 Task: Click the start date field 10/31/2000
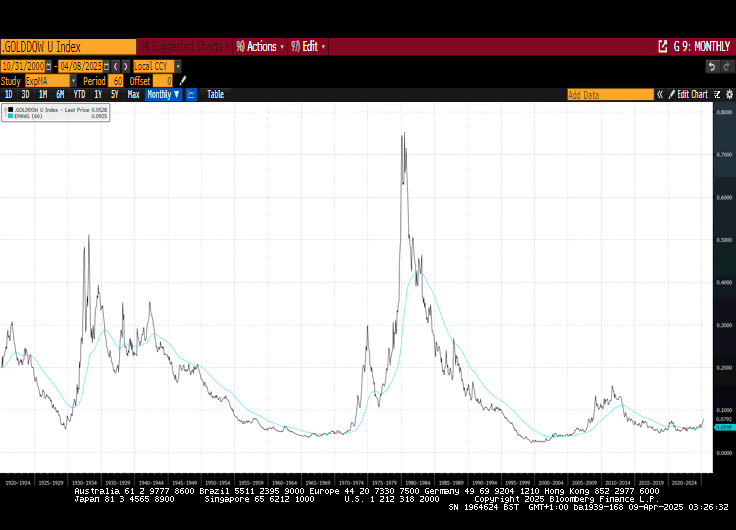23,66
